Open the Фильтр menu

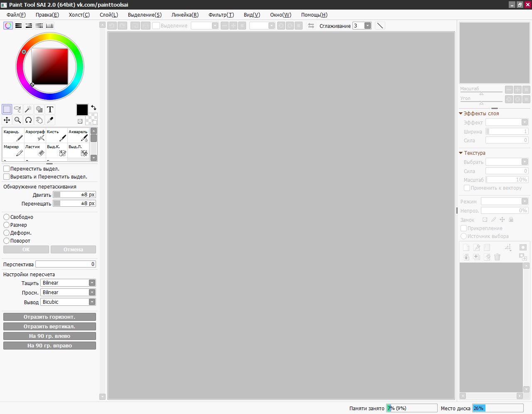click(x=221, y=15)
